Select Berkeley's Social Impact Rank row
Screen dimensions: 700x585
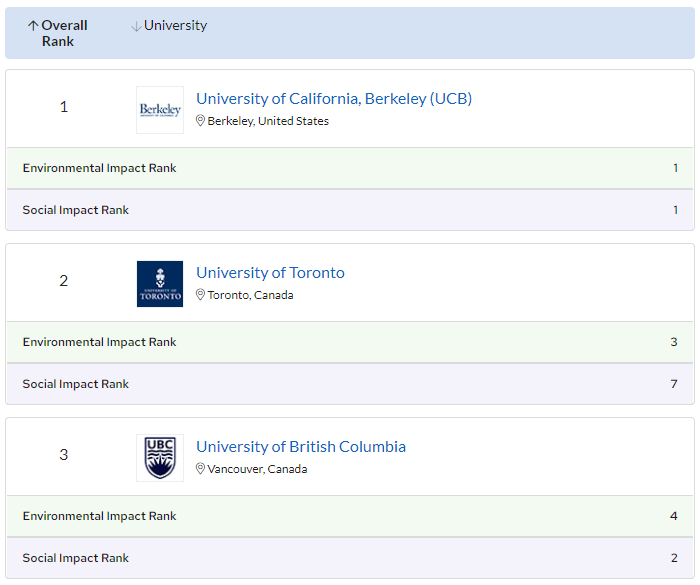350,210
